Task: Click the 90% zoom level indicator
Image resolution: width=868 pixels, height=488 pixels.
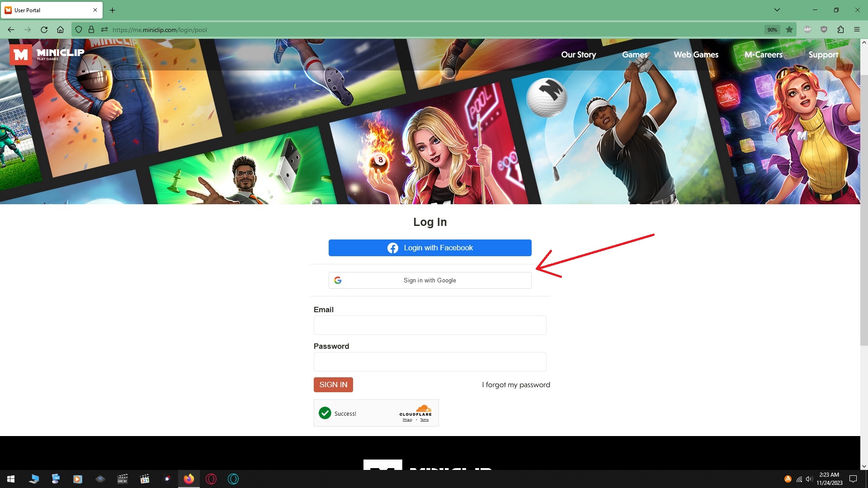Action: pos(772,30)
